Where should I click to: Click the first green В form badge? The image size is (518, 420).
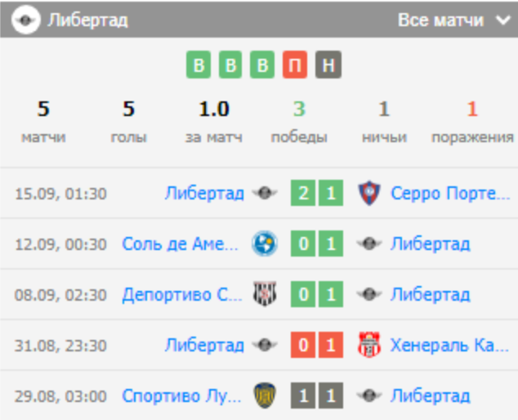pos(198,65)
